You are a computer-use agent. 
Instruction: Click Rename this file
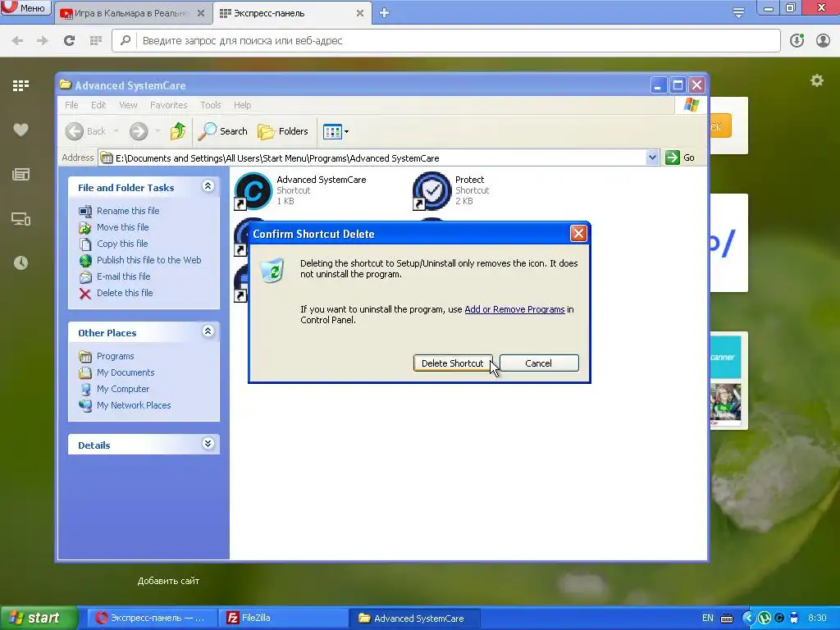[128, 211]
